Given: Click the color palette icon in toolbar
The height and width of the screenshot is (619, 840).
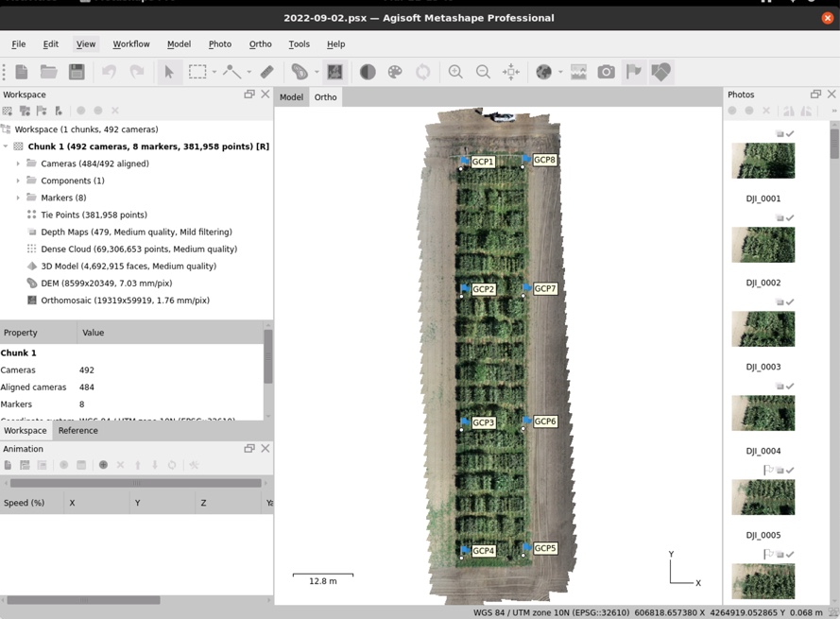Looking at the screenshot, I should 395,72.
